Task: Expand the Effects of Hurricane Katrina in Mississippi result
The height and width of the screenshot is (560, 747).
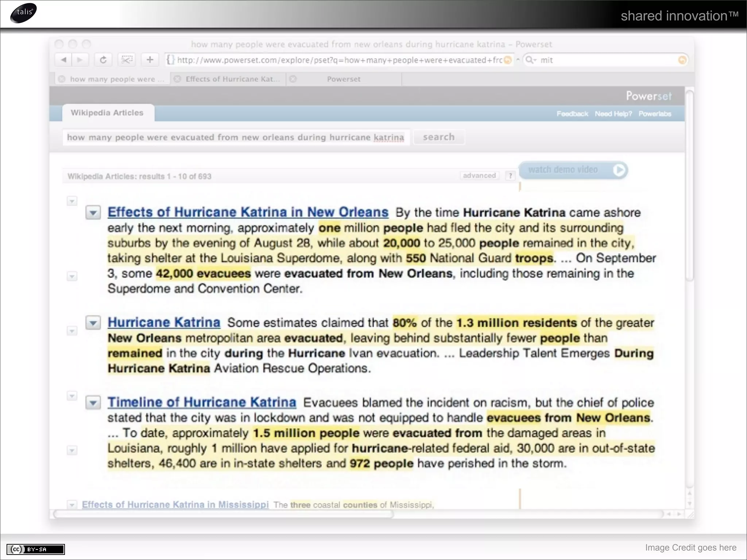Action: point(72,505)
